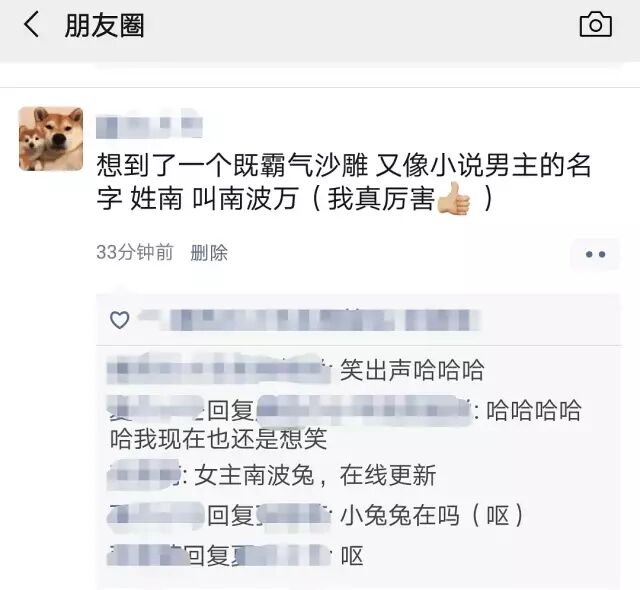Tap the blurred poster username
This screenshot has width=640, height=590.
[149, 124]
